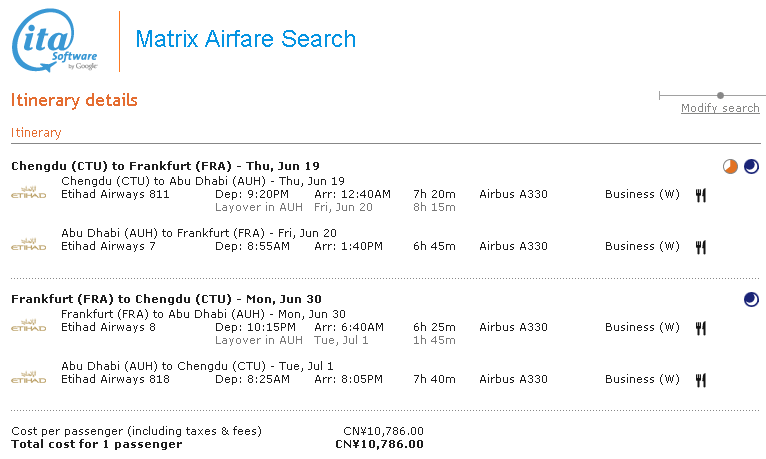The width and height of the screenshot is (766, 459).
Task: Click the Etihad logo beside Etihad Airways 7
Action: (28, 243)
